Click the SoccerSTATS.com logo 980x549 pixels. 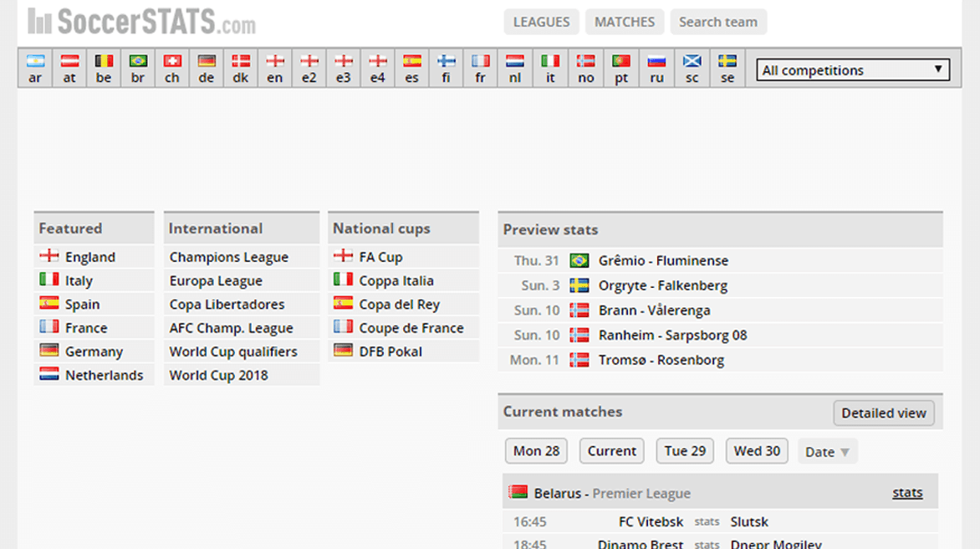coord(142,21)
